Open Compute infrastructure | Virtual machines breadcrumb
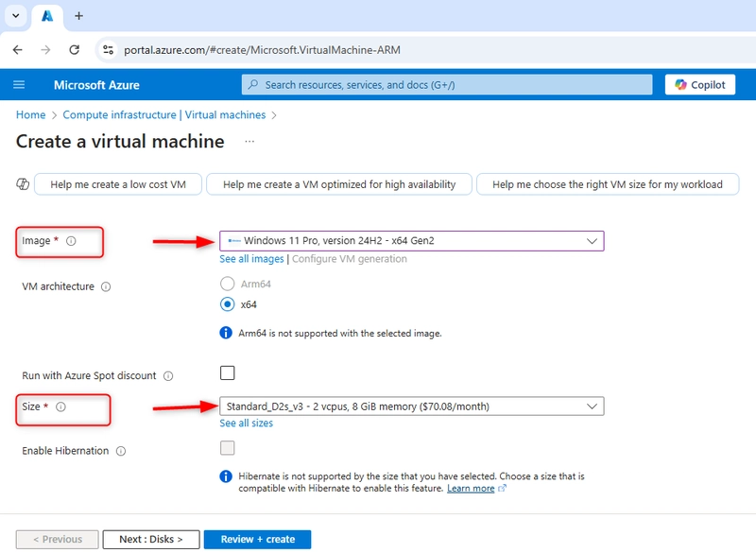756x553 pixels. (163, 114)
